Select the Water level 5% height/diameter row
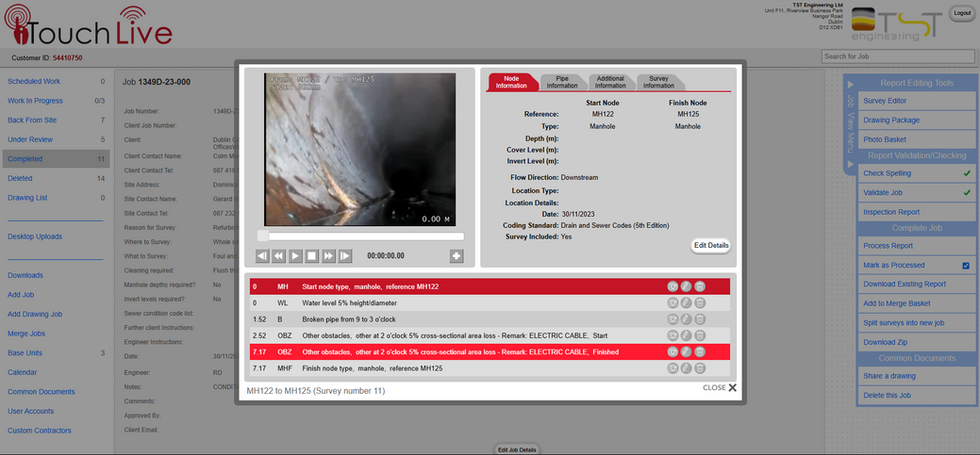 489,303
